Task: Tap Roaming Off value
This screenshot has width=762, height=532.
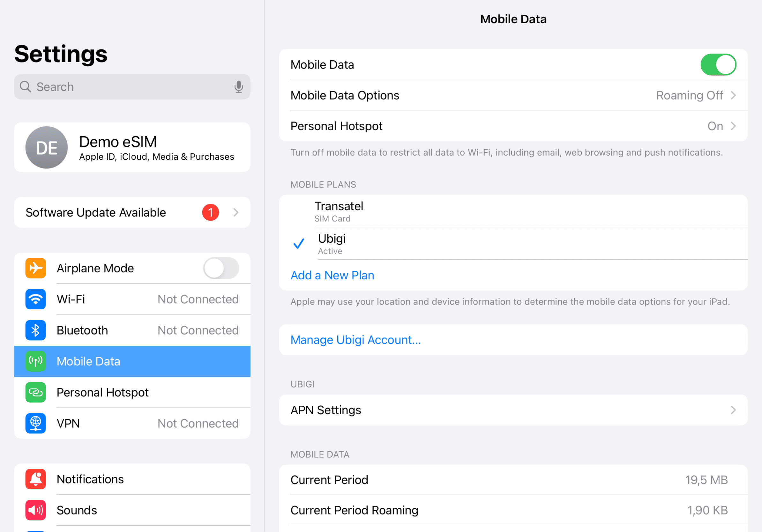Action: pos(690,95)
